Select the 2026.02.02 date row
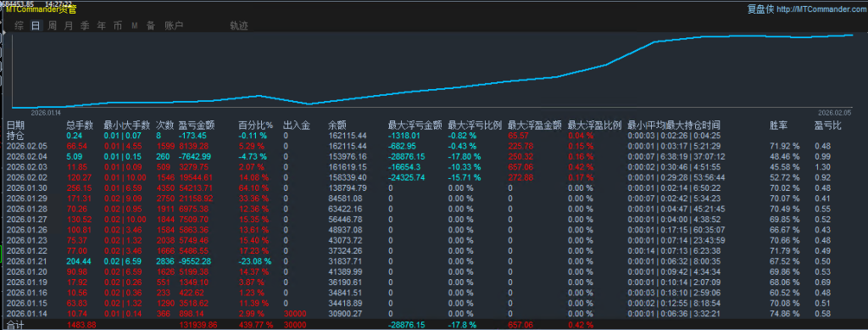 click(x=26, y=178)
